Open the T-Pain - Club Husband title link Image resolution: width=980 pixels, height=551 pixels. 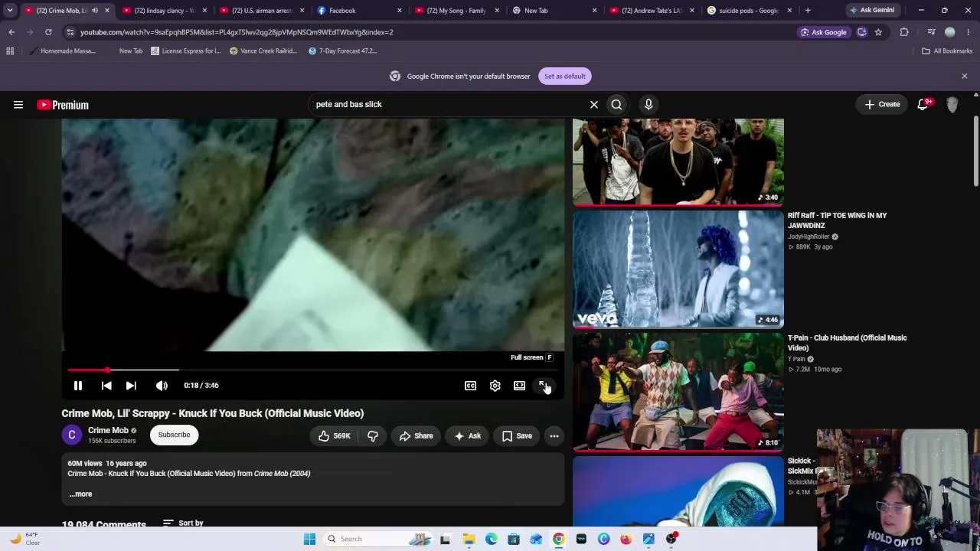(x=847, y=343)
